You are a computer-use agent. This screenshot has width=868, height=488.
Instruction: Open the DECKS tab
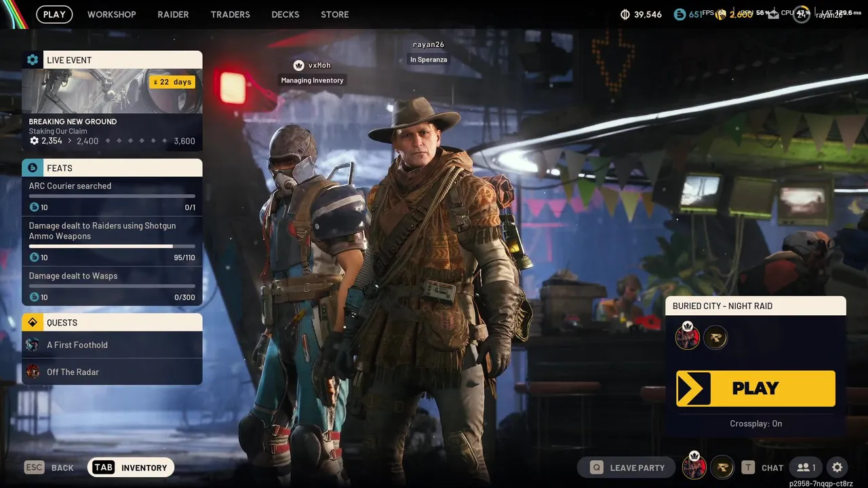click(285, 14)
